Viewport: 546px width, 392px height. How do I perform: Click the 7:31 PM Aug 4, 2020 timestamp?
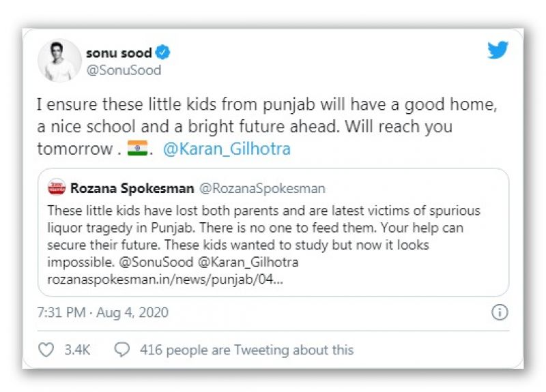[102, 313]
